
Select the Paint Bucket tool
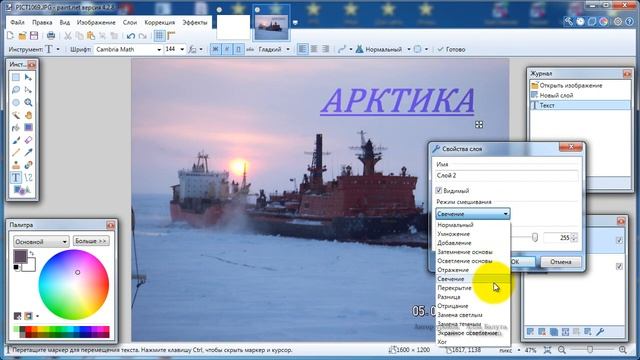coord(16,128)
